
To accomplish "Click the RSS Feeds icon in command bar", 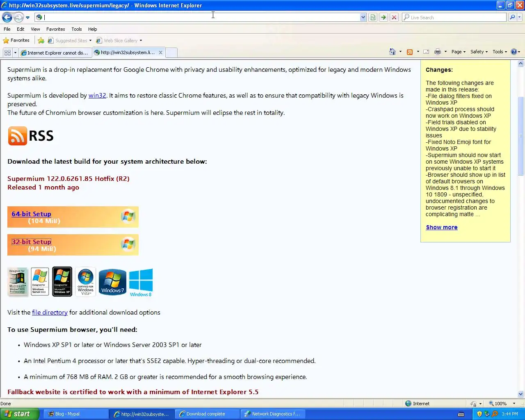I will [409, 52].
